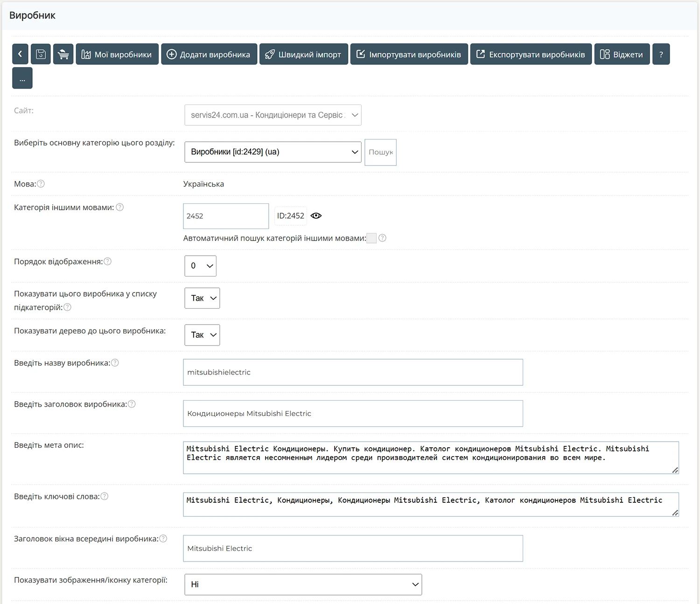This screenshot has width=700, height=604.
Task: Click Імпортувати виробників button
Action: [x=409, y=54]
